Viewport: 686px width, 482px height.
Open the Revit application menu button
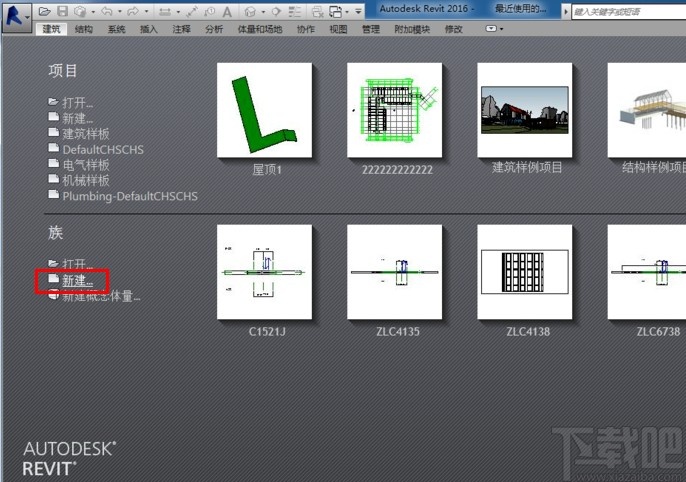(x=17, y=17)
